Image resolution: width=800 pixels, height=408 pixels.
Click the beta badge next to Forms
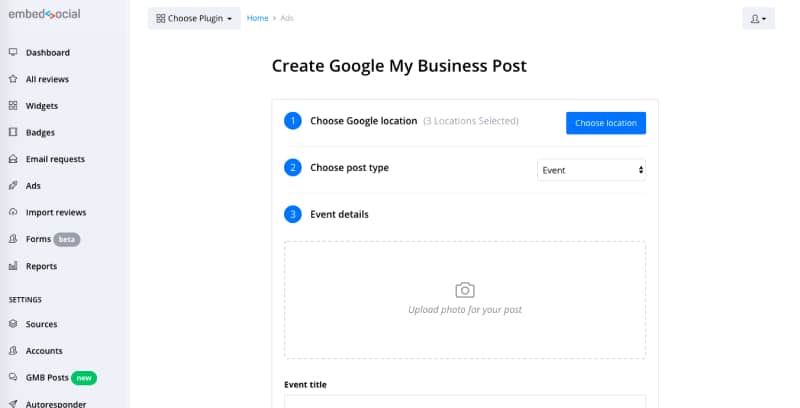pyautogui.click(x=67, y=239)
